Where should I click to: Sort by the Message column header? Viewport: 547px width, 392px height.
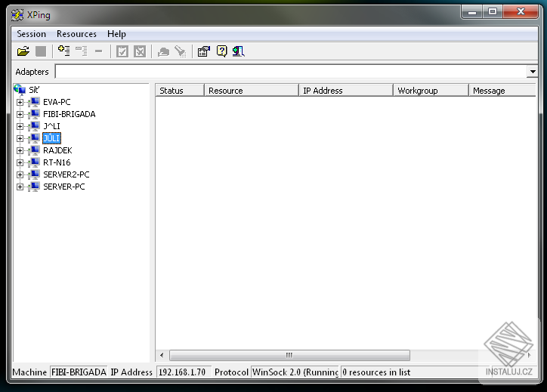[502, 91]
